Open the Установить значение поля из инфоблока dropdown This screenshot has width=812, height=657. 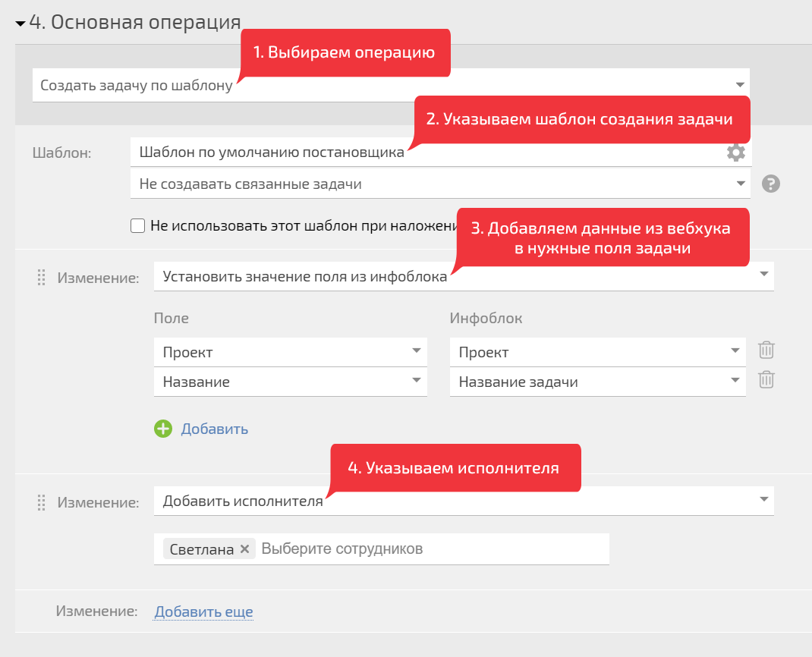464,276
